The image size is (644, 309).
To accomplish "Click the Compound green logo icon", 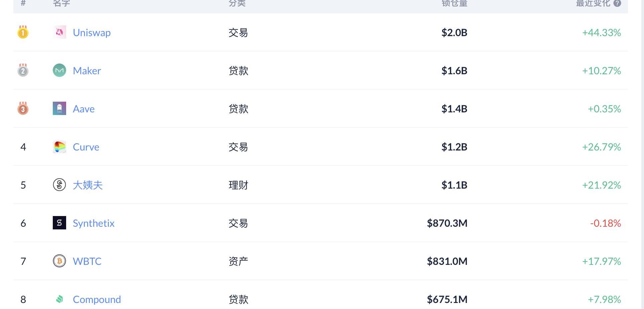I will 59,299.
